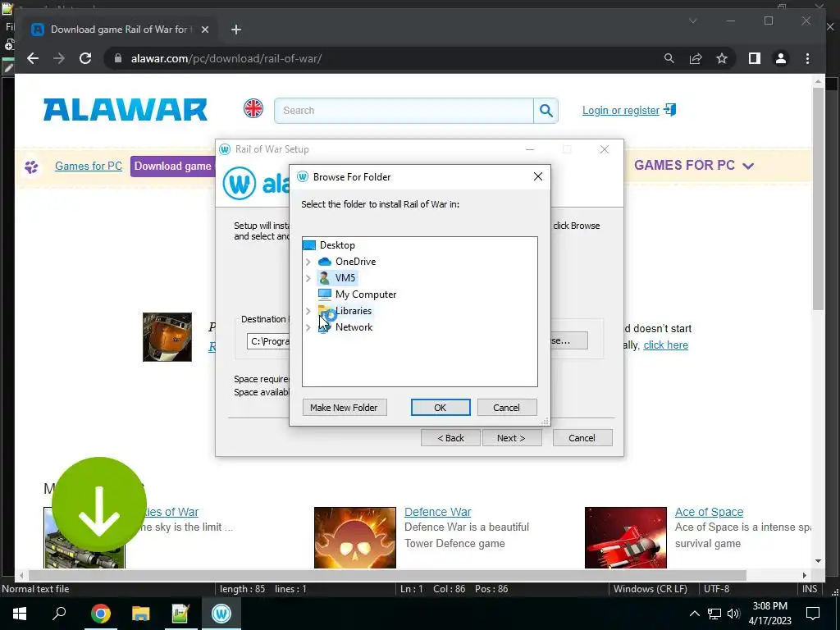
Task: Click Defence War skull thumbnail
Action: pyautogui.click(x=355, y=537)
